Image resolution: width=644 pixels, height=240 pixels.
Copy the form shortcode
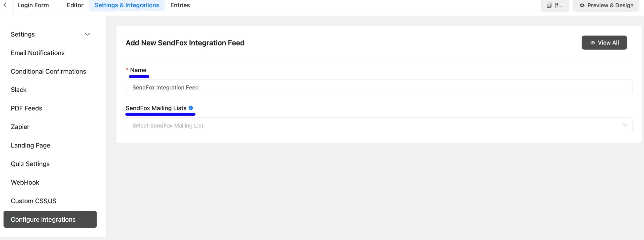coord(555,5)
